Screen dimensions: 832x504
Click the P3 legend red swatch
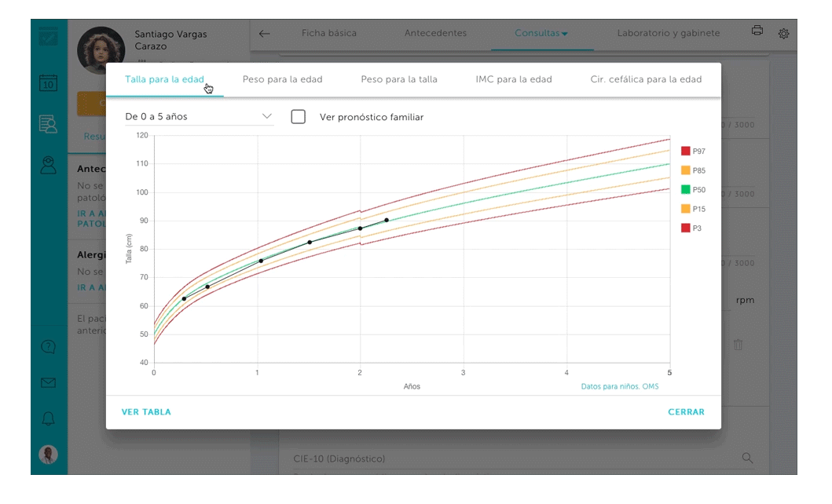[x=686, y=228]
